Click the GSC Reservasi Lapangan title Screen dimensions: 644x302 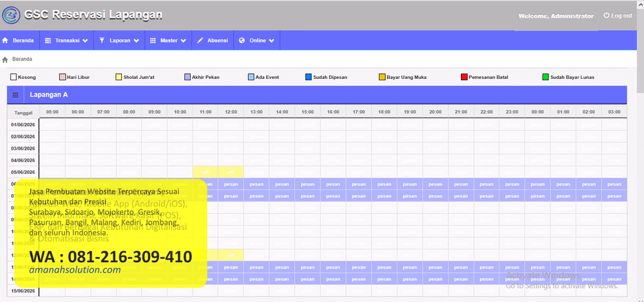tap(93, 15)
